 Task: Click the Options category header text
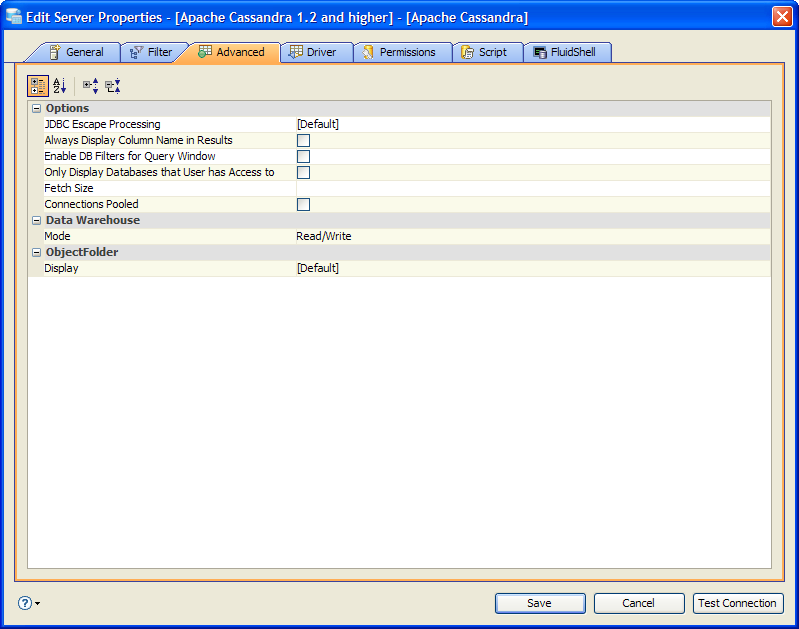[67, 108]
